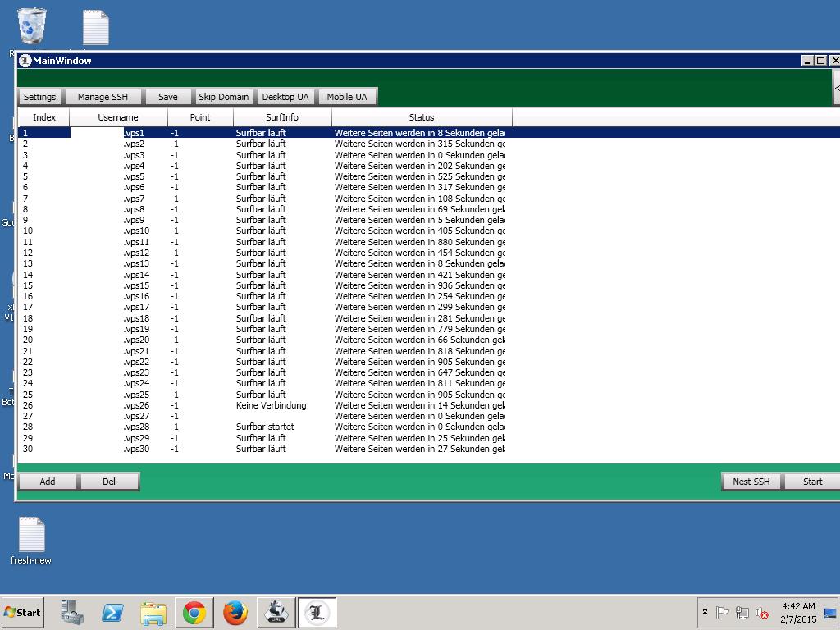
Task: Click 'Surfbar läuft' in row 18
Action: (x=261, y=318)
